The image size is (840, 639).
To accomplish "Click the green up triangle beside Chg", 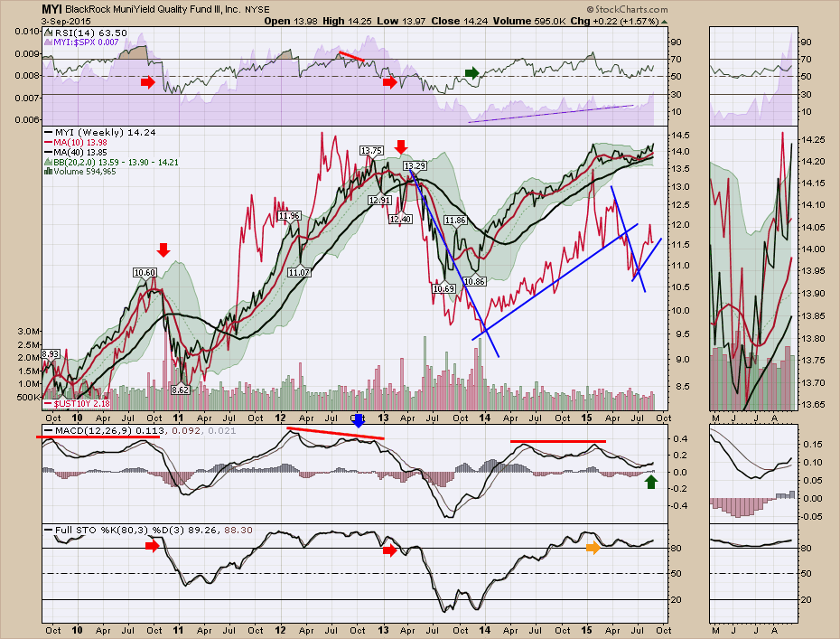I will tap(665, 22).
